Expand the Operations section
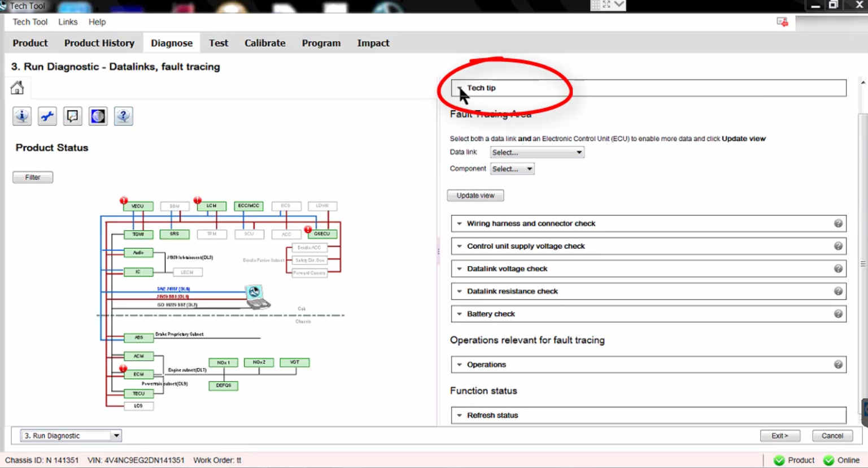 coord(649,365)
